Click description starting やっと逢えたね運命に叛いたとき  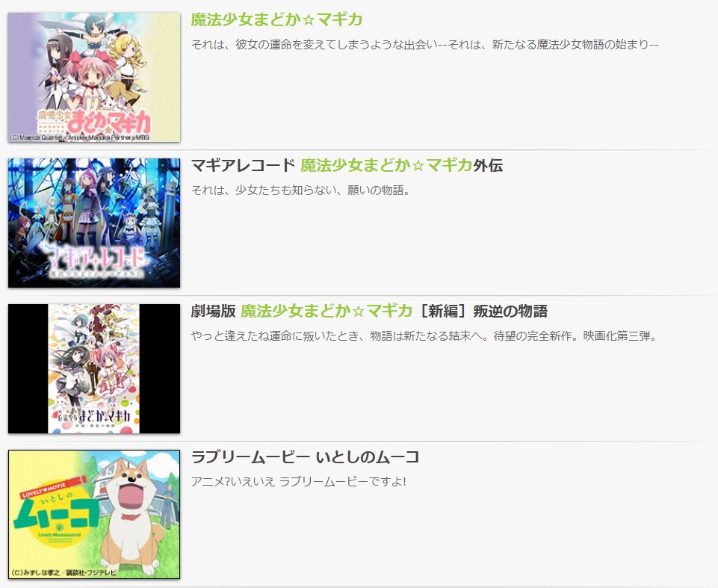tap(425, 335)
